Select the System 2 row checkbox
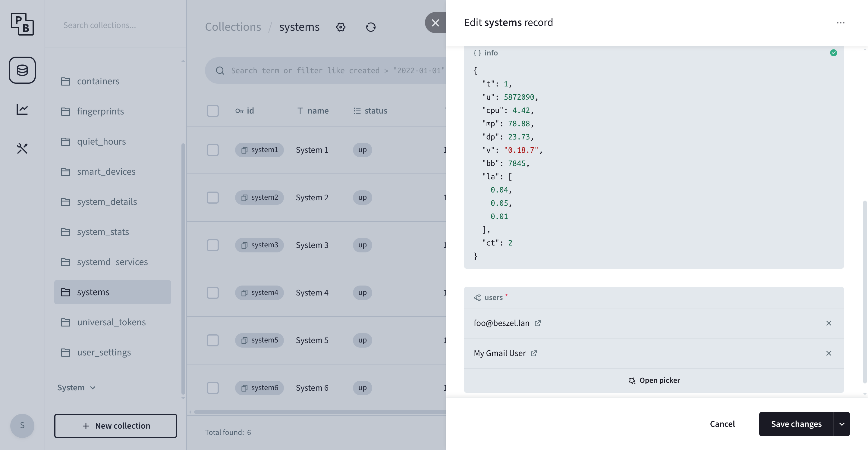 pos(212,197)
